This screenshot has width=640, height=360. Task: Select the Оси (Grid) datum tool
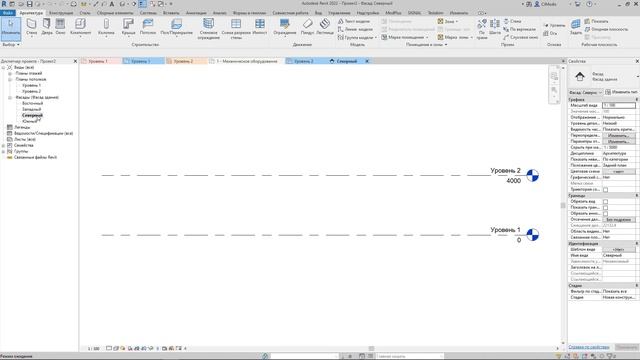[x=550, y=33]
